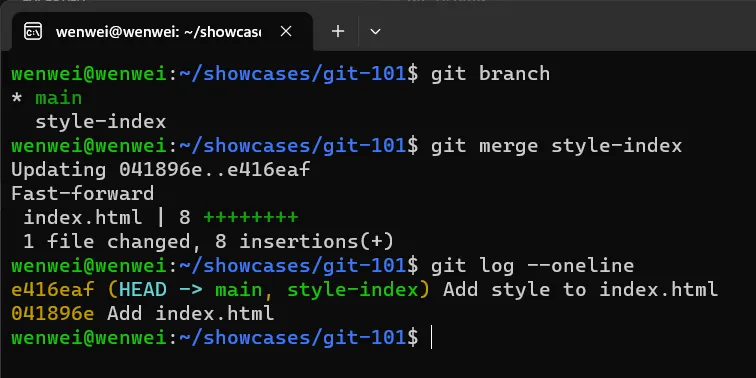756x378 pixels.
Task: Click '(HEAD -> main, style-index)' ref label
Action: (x=269, y=290)
